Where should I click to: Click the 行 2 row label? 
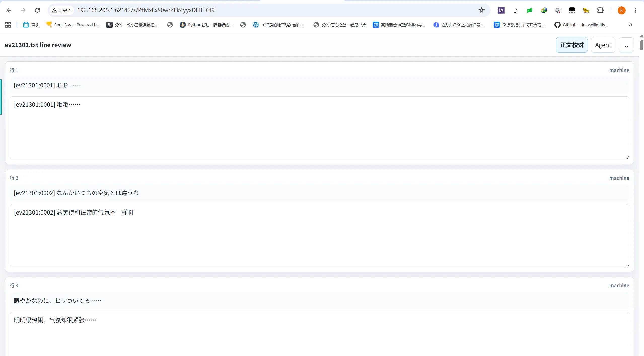[x=14, y=178]
